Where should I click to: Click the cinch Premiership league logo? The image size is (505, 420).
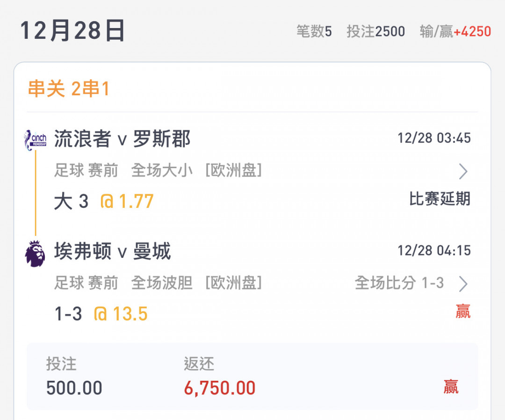[x=35, y=140]
